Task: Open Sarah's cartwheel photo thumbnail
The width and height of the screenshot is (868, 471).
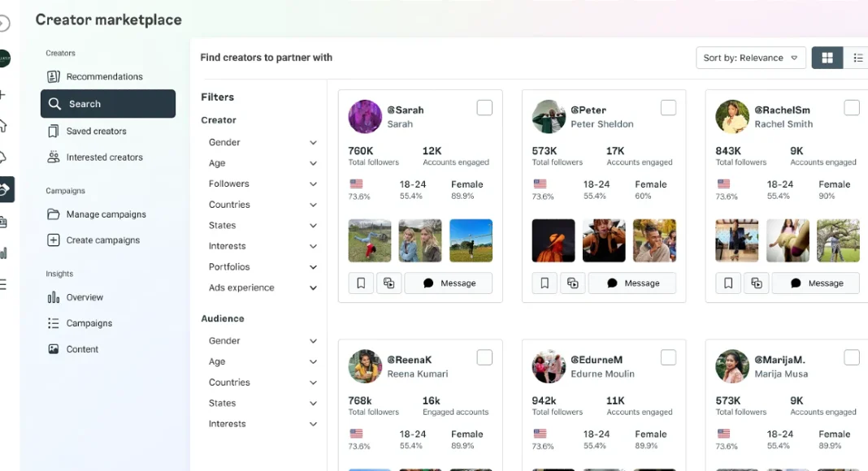Action: (370, 240)
